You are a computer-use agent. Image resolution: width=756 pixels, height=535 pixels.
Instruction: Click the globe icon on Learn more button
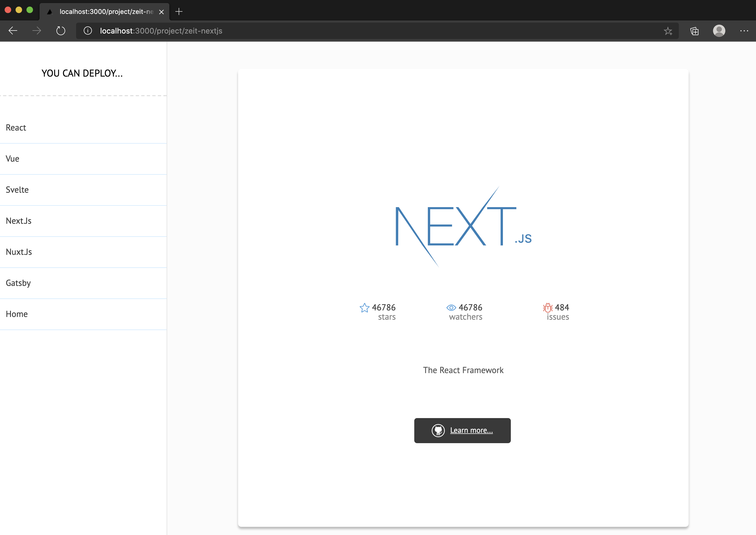(x=439, y=430)
